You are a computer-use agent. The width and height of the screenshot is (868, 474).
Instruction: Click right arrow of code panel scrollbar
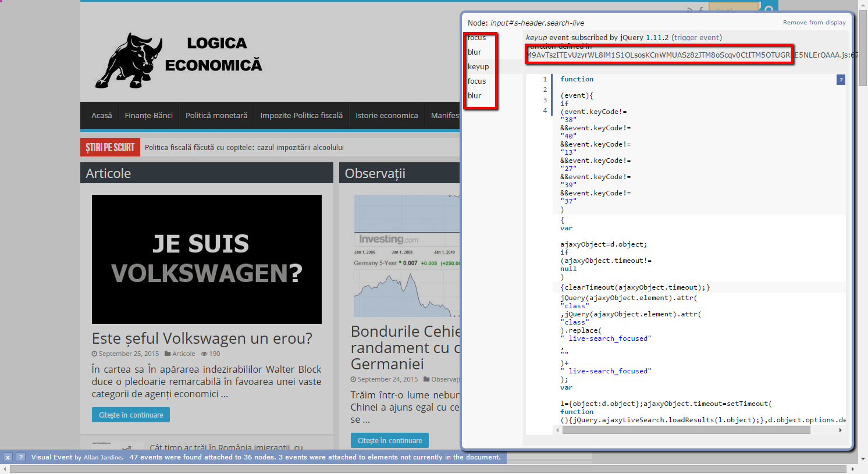click(x=840, y=430)
